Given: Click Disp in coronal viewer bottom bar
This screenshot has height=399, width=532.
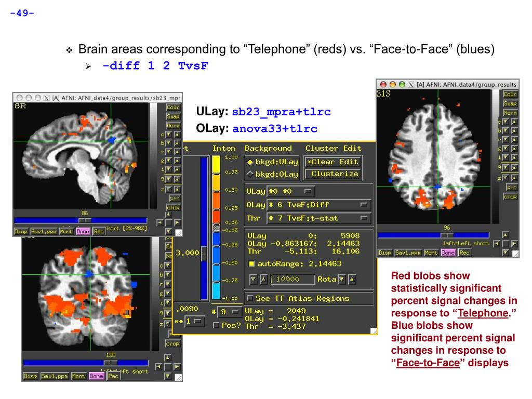Looking at the screenshot, I should [x=30, y=376].
